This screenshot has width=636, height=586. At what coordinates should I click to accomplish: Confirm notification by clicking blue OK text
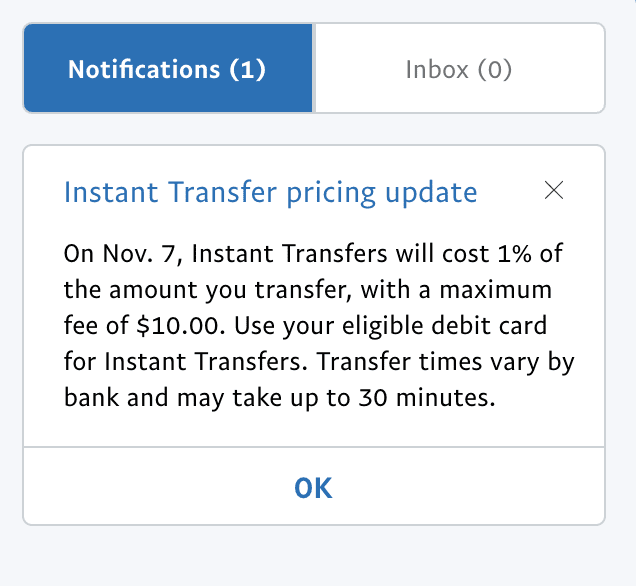(x=314, y=488)
